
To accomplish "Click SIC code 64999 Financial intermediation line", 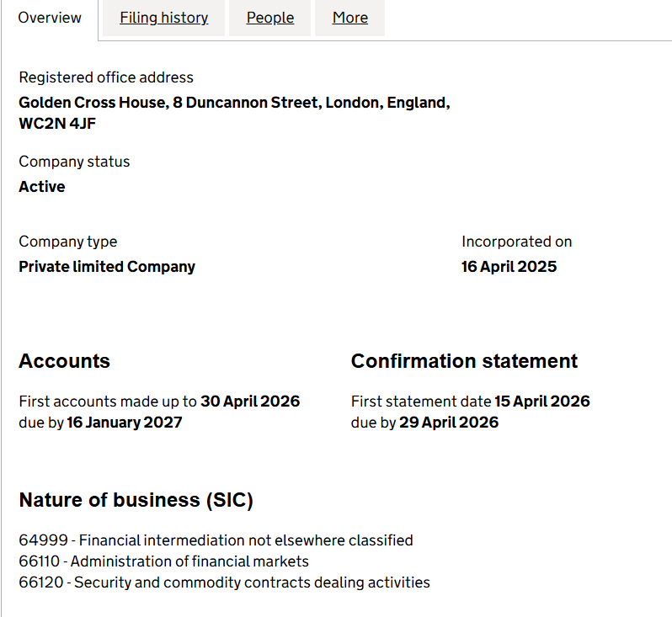I will (x=216, y=540).
